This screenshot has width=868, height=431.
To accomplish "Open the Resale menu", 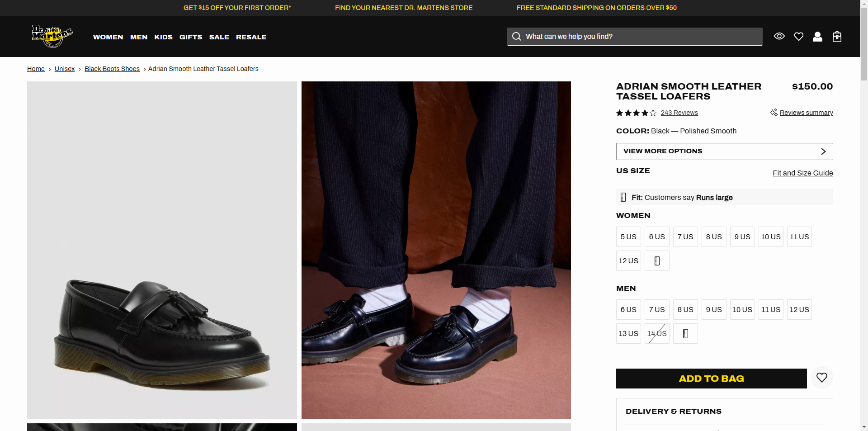I will click(251, 37).
